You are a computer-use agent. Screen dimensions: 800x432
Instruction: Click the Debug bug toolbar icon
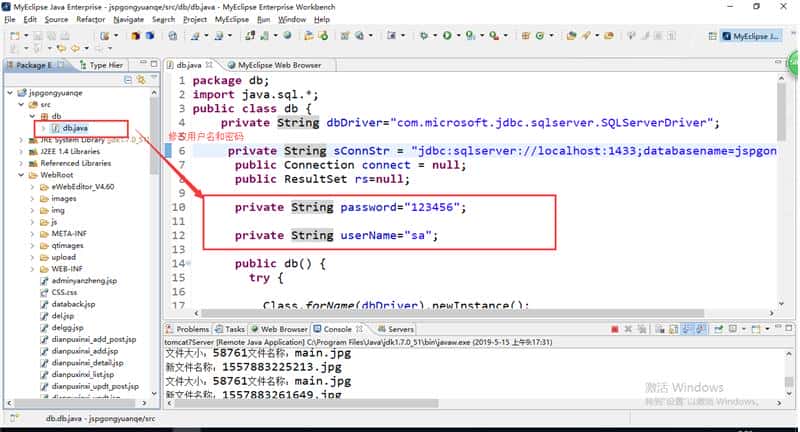click(x=423, y=36)
